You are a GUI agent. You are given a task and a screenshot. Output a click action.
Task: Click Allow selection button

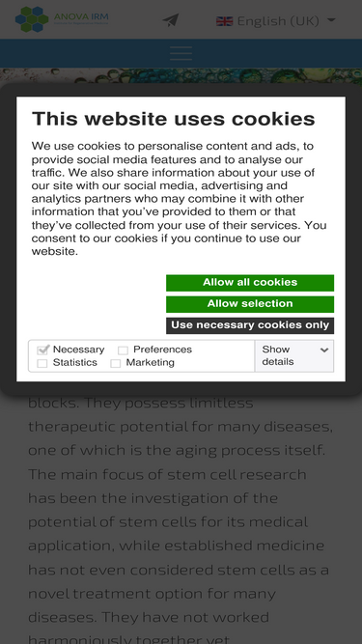coord(250,304)
